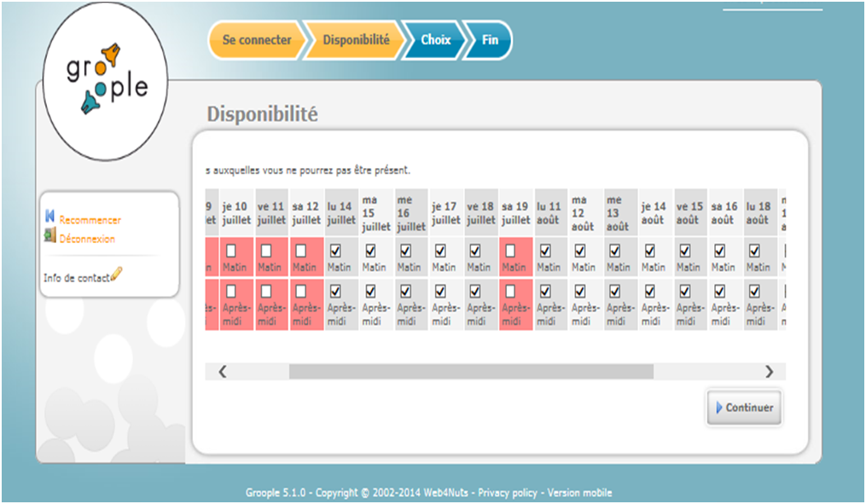
Task: Go to the Choix step
Action: click(435, 40)
